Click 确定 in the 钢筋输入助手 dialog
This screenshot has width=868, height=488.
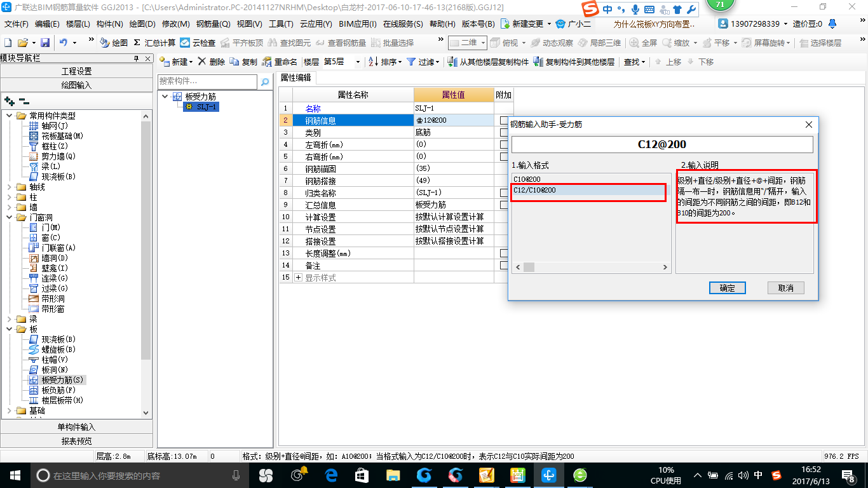727,288
